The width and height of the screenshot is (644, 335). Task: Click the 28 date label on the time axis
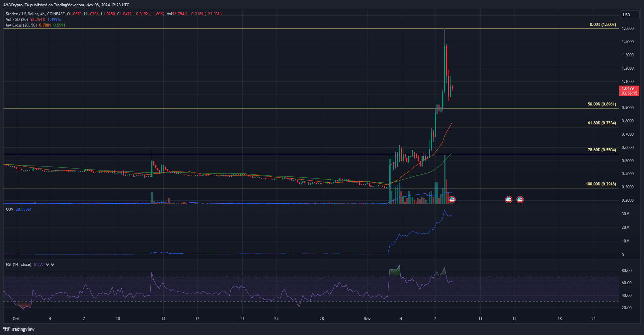[x=322, y=319]
